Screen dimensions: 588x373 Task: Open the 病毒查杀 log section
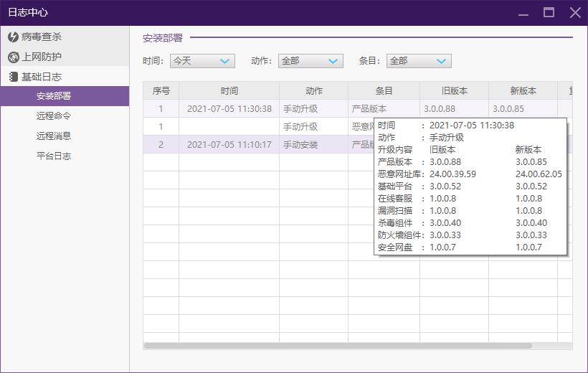tap(65, 37)
